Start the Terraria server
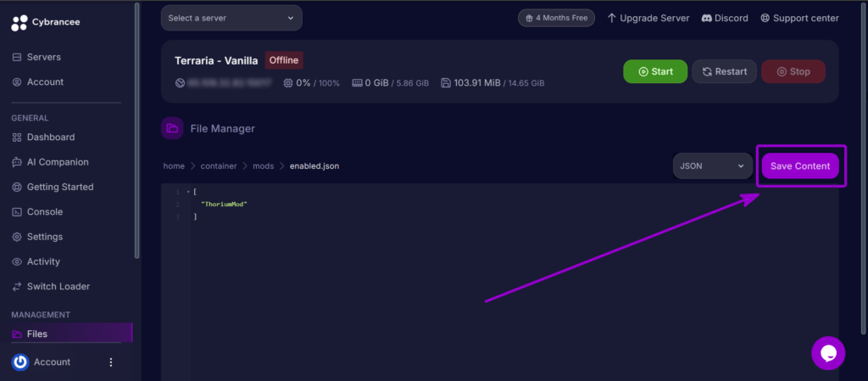This screenshot has height=381, width=868. (655, 71)
